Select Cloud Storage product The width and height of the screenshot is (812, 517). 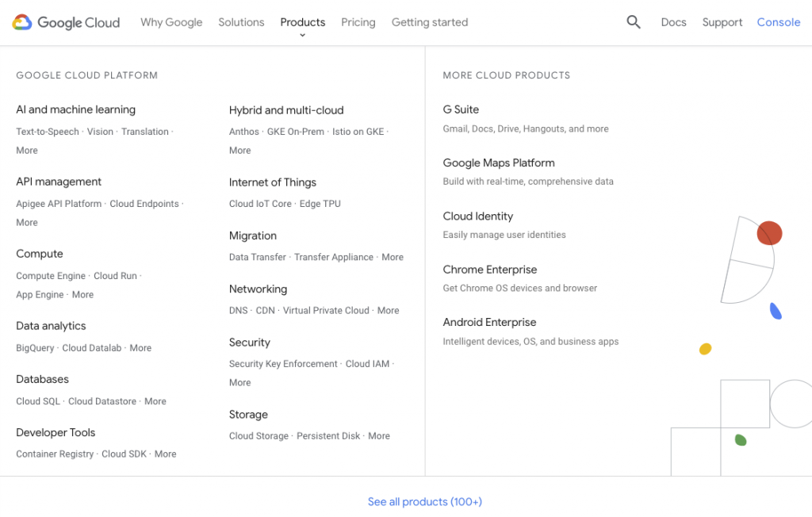pyautogui.click(x=259, y=435)
